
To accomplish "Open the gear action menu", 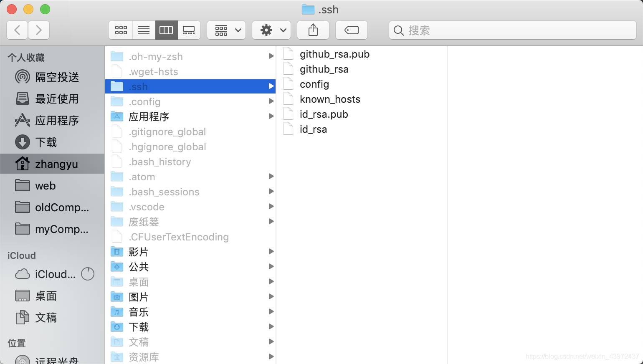I will click(x=271, y=30).
